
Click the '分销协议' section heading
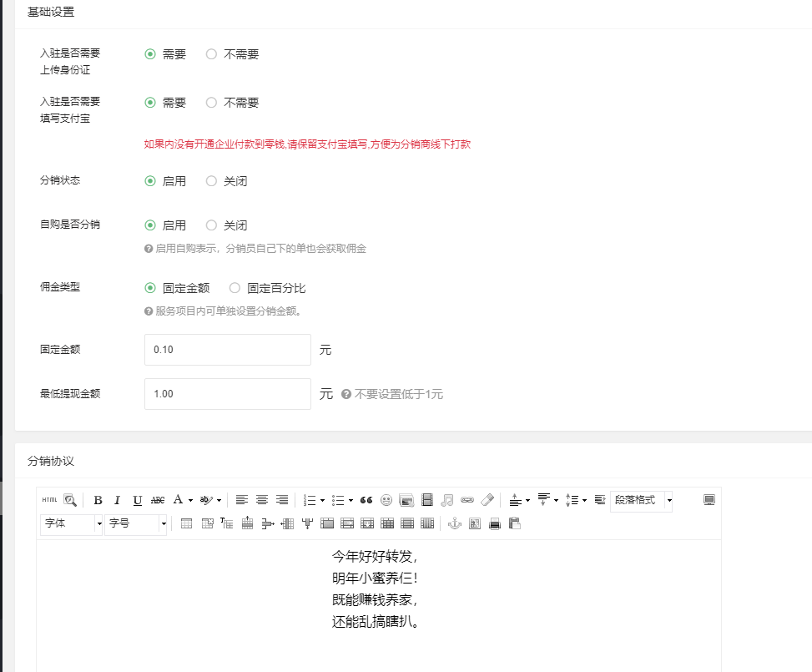point(51,461)
